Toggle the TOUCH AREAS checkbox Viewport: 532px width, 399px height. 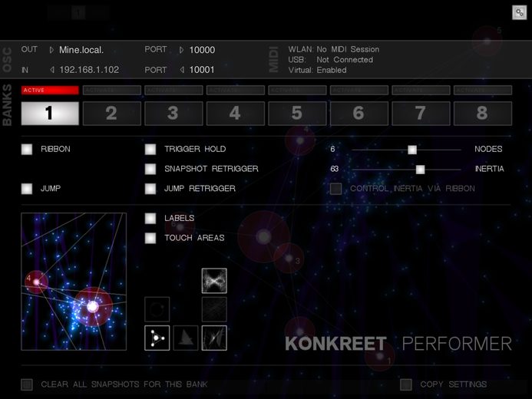tap(150, 238)
